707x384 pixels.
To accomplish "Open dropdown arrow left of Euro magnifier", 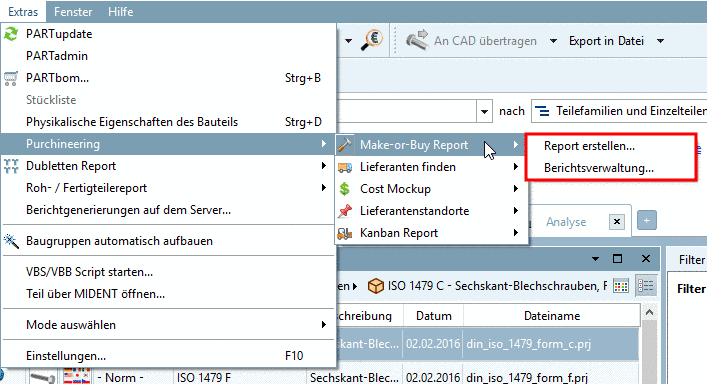I will [349, 41].
